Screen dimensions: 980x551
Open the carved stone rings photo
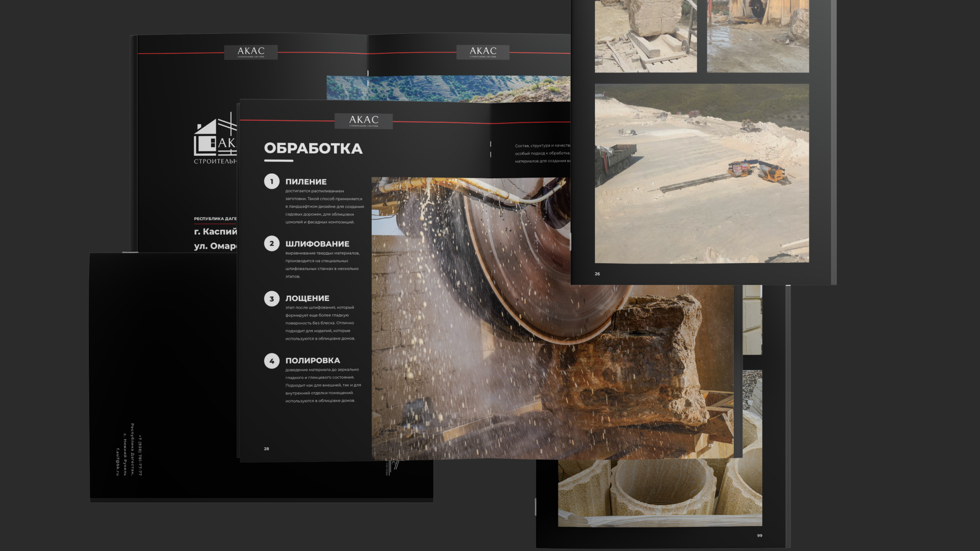tap(660, 493)
